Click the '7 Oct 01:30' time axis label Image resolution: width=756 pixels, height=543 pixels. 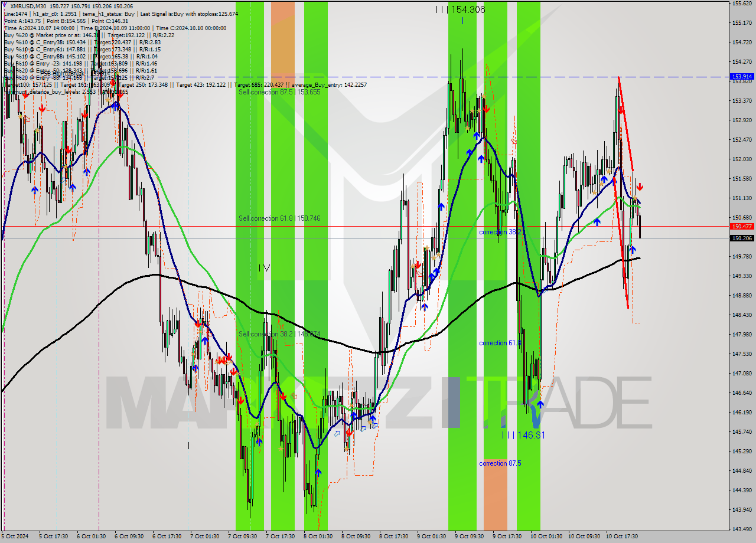[x=204, y=537]
